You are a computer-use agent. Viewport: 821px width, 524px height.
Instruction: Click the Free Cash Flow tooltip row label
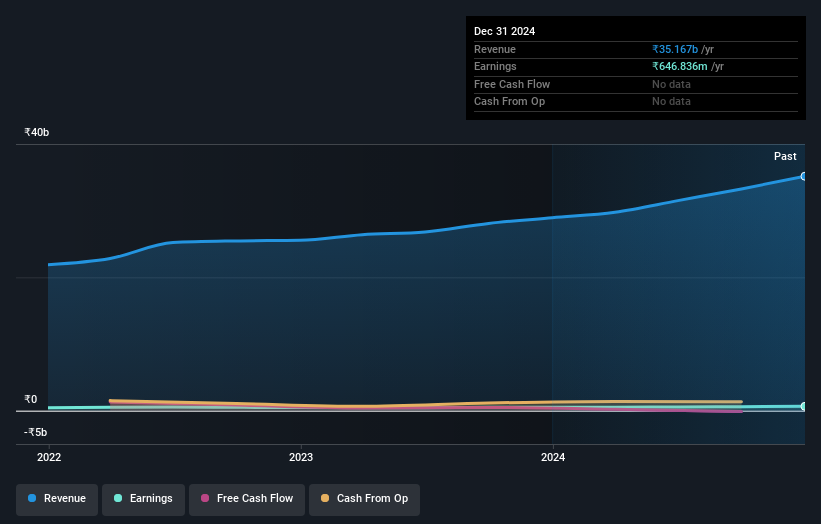(512, 84)
